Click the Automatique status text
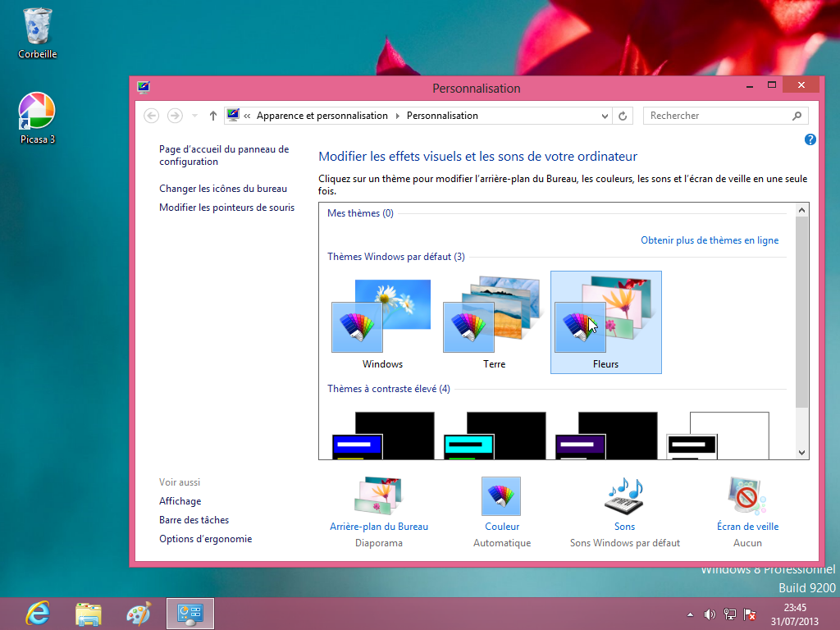The width and height of the screenshot is (840, 630). tap(502, 543)
